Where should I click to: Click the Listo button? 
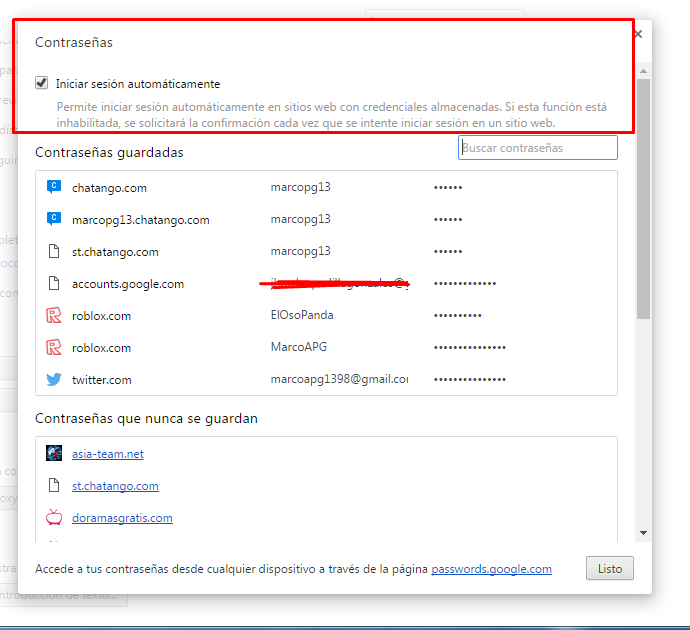tap(609, 568)
